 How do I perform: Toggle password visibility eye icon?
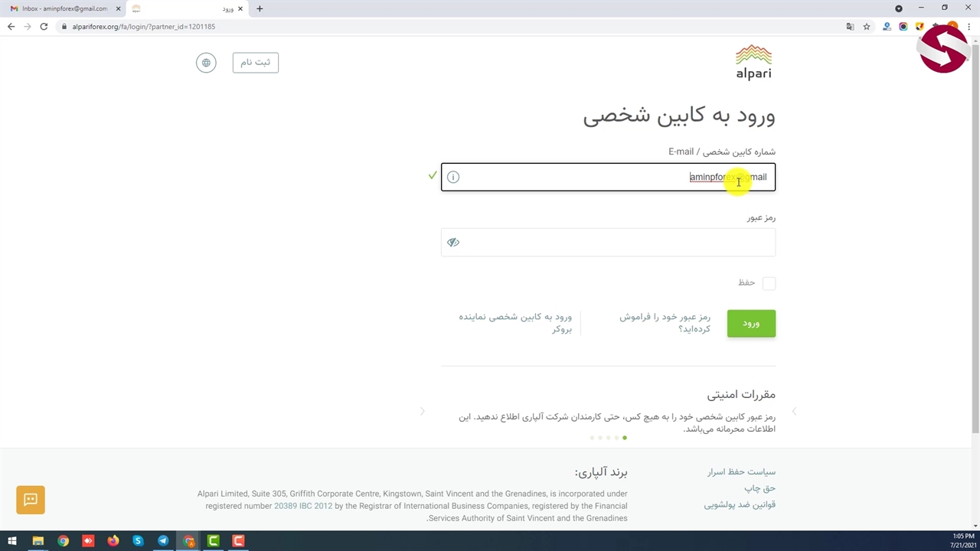tap(453, 243)
